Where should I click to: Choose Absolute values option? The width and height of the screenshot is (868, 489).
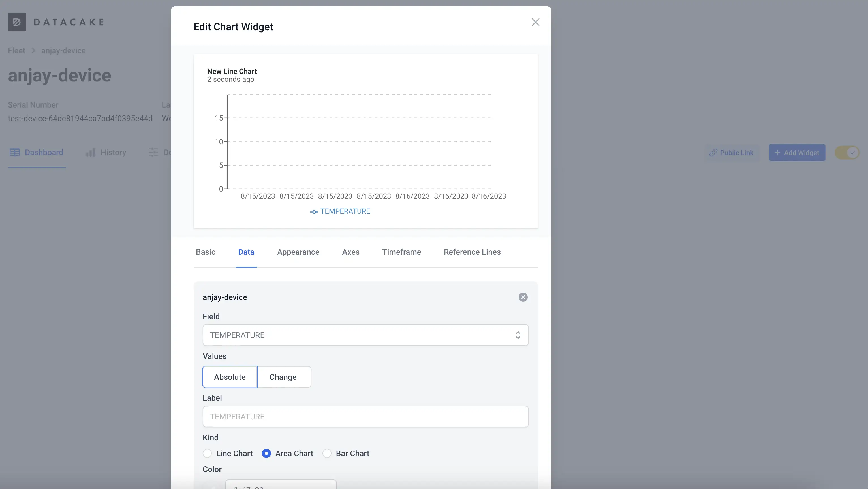(x=230, y=377)
